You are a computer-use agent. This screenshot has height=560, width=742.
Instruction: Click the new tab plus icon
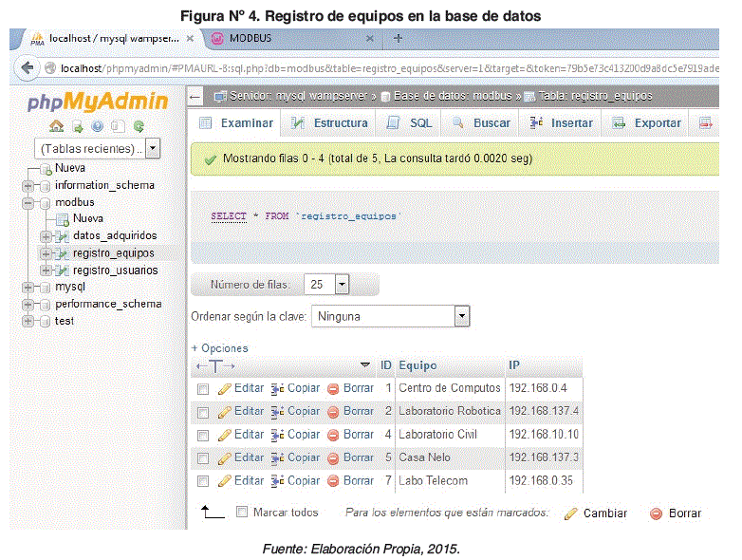tap(398, 38)
